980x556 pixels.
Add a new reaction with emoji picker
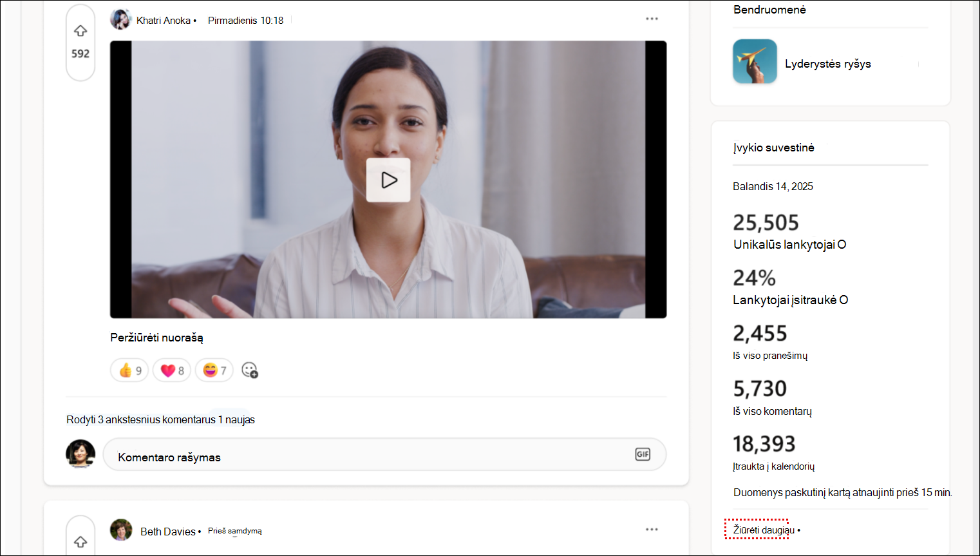point(250,370)
